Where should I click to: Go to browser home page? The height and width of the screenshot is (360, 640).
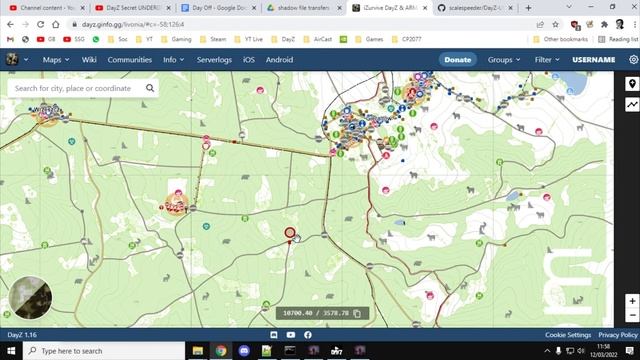point(56,24)
